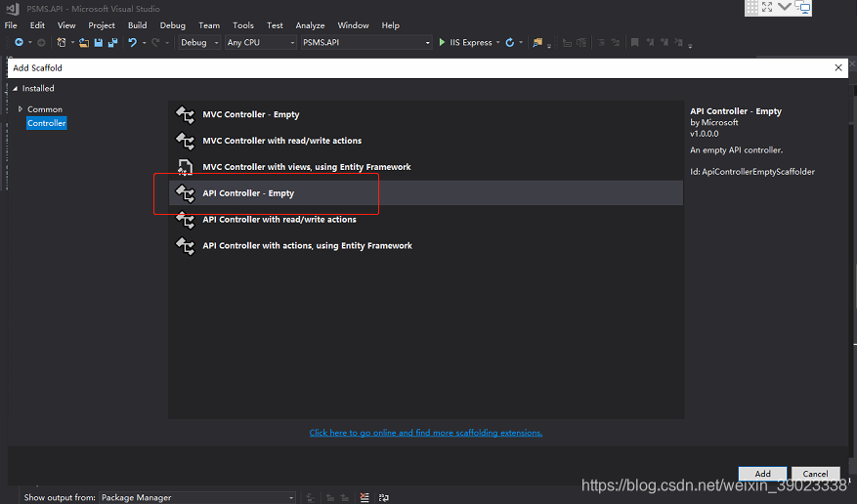Open the Show output from dropdown
The image size is (857, 504).
click(197, 497)
